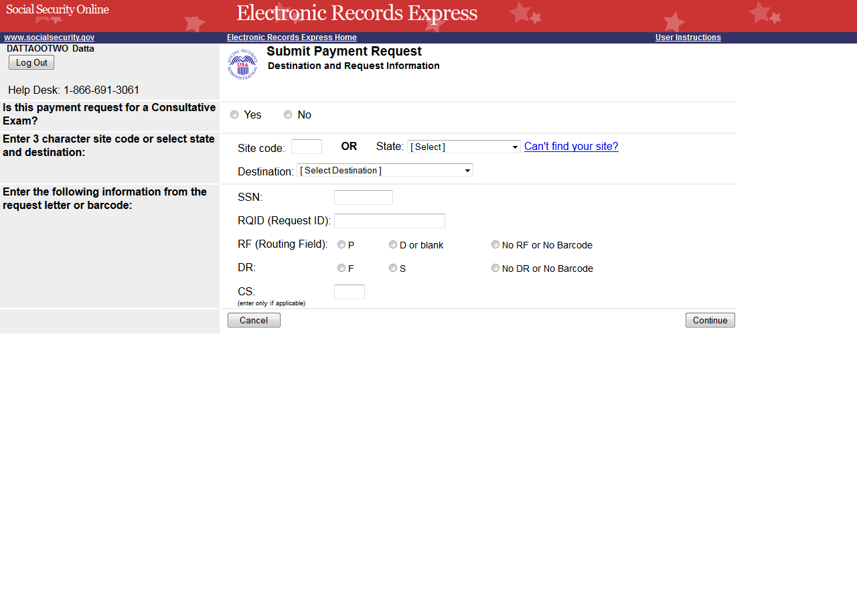857x616 pixels.
Task: Select No for Consultative Exam
Action: click(x=288, y=114)
